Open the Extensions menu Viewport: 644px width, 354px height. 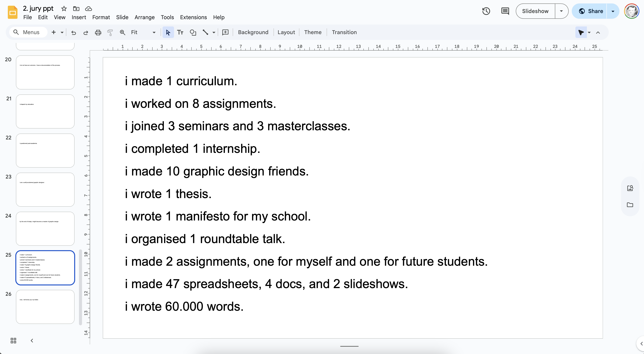click(193, 17)
